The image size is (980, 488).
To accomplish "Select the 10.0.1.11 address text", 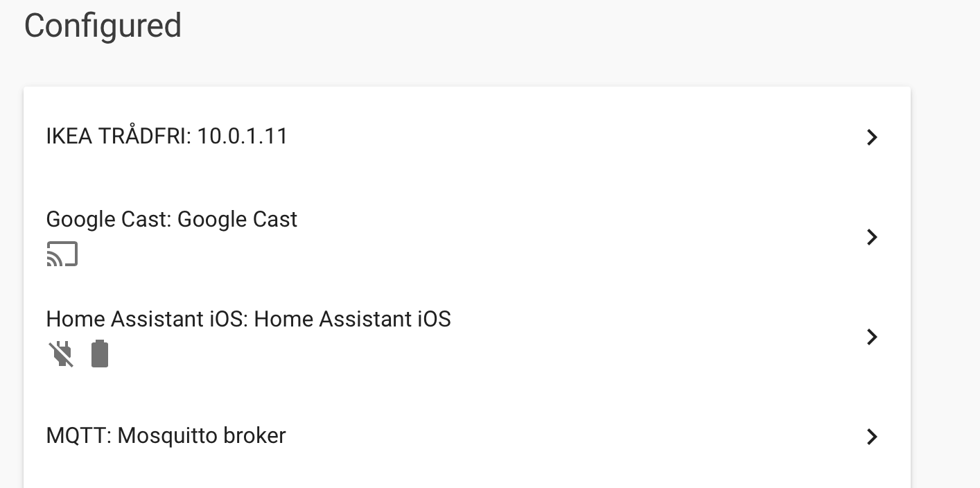I will [243, 137].
